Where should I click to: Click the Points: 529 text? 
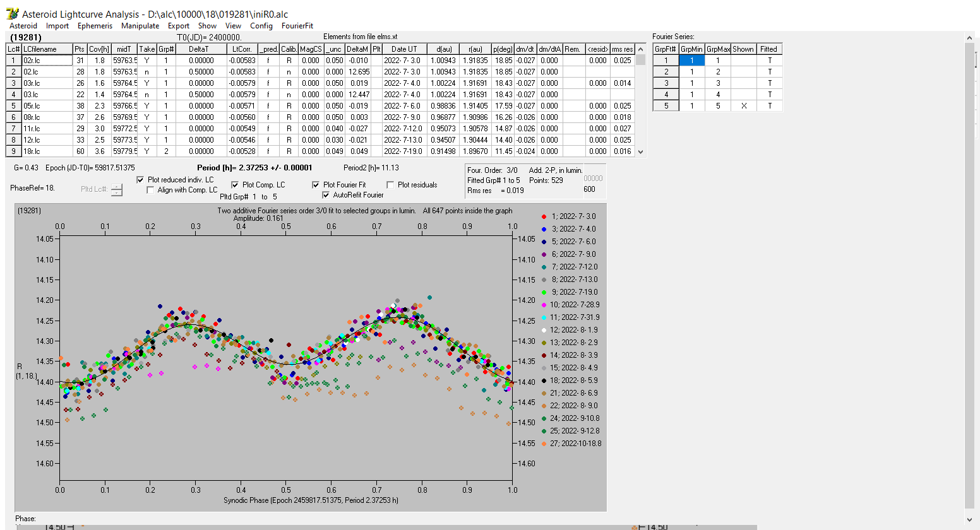546,180
